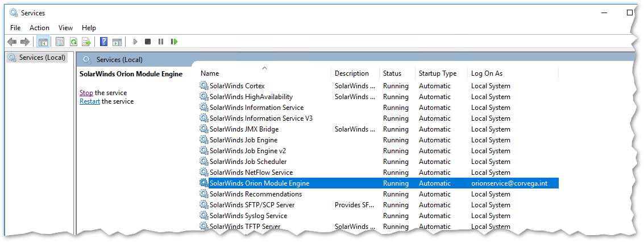Image resolution: width=644 pixels, height=242 pixels.
Task: Click the Back arrow in the toolbar
Action: pyautogui.click(x=12, y=42)
